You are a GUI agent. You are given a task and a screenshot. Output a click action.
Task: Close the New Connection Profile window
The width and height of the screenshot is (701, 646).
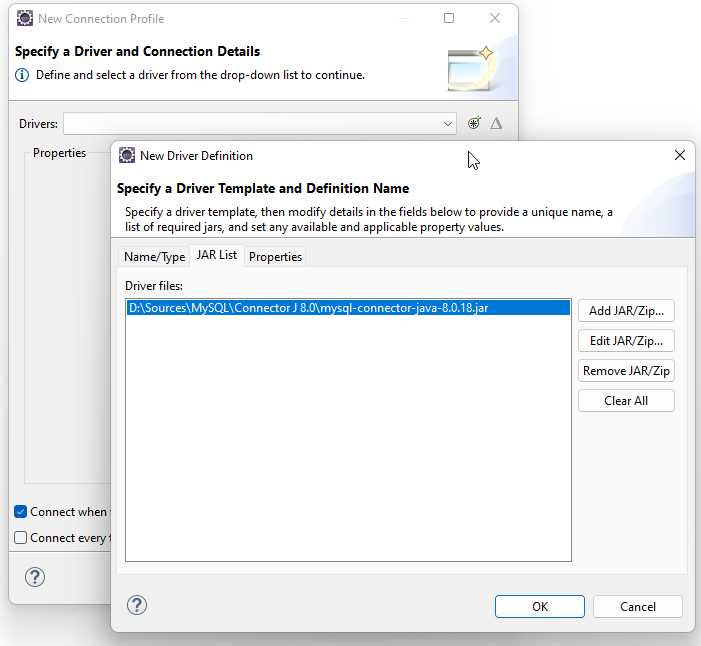(x=495, y=18)
